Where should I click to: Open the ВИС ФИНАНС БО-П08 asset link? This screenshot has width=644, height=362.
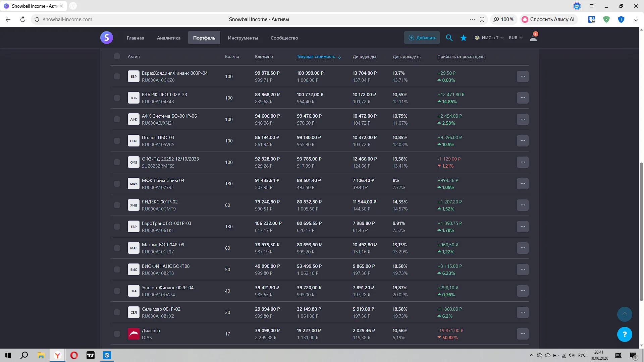pos(166,266)
